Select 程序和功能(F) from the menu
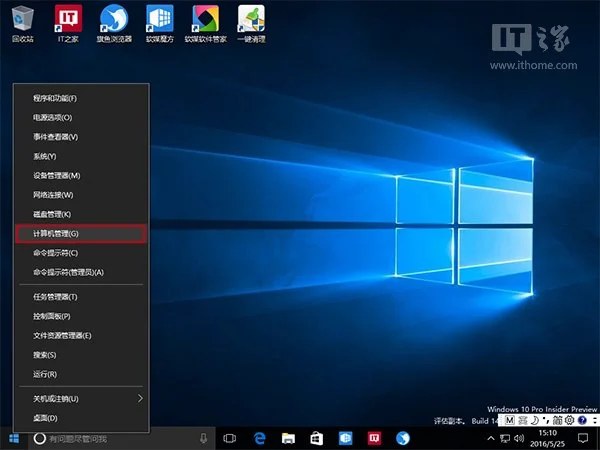The image size is (600, 450). [x=81, y=98]
